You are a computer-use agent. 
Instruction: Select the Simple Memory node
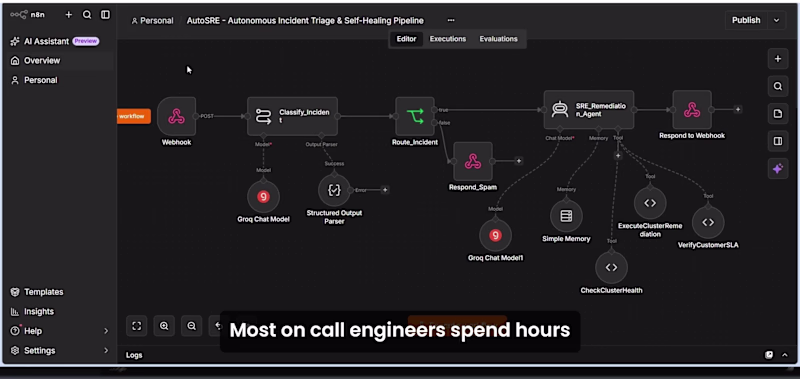click(566, 216)
